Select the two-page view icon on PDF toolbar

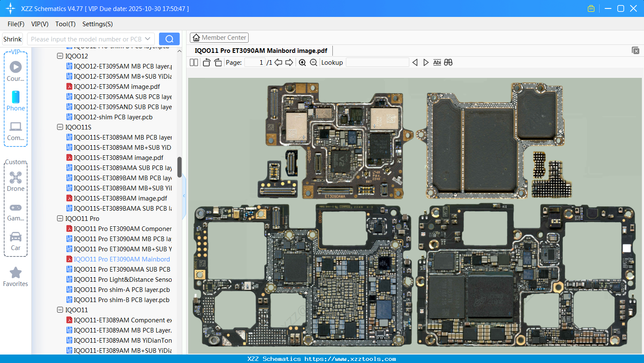pyautogui.click(x=194, y=62)
